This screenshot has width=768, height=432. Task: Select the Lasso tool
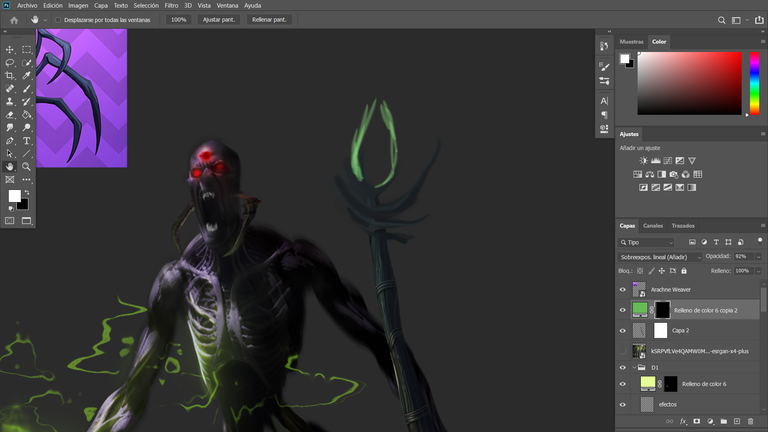pos(9,63)
